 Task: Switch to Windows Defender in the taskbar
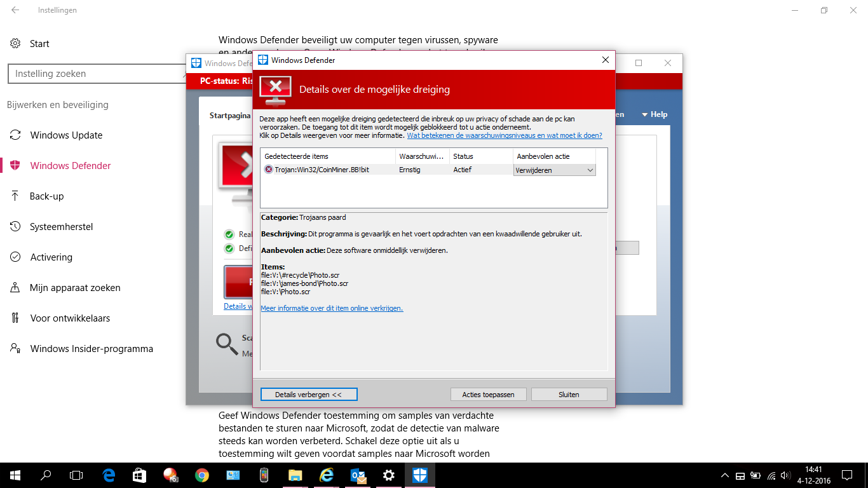pyautogui.click(x=420, y=475)
